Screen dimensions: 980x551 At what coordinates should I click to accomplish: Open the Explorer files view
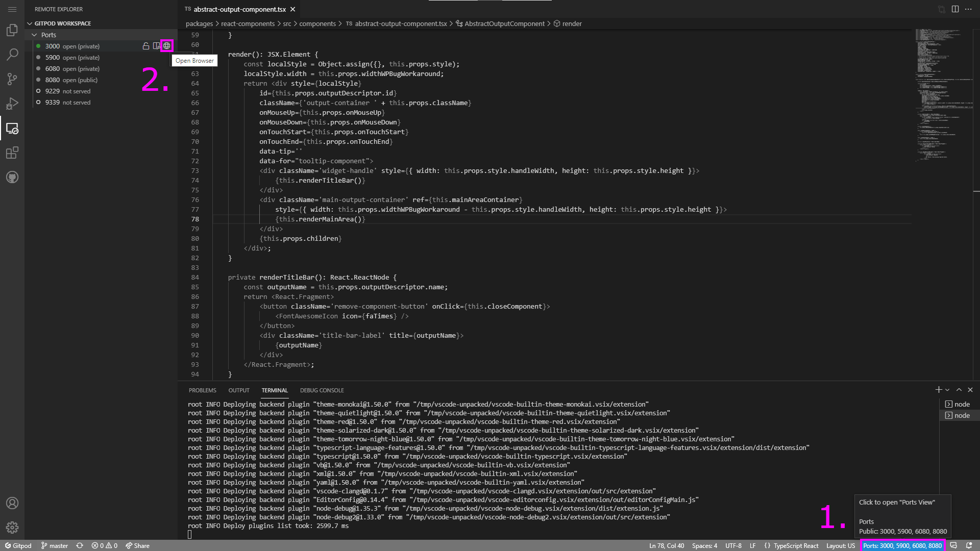click(12, 30)
